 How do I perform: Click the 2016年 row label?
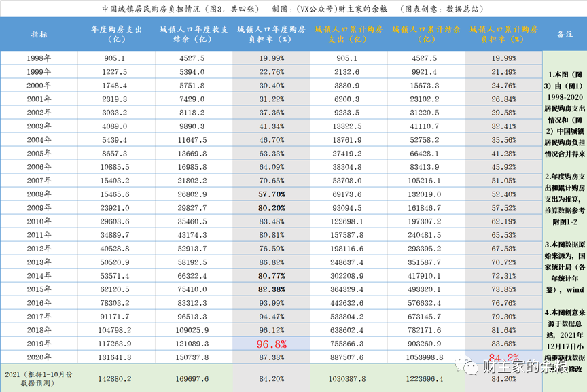point(39,303)
